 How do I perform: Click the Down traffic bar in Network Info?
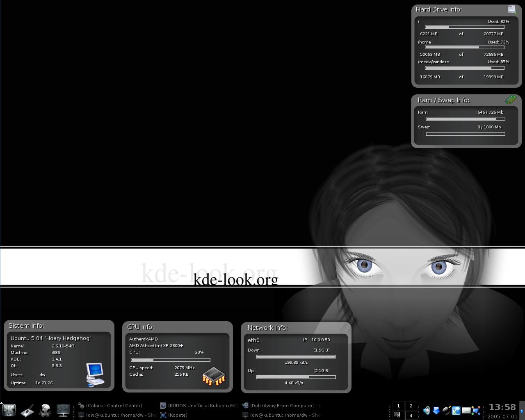[296, 356]
